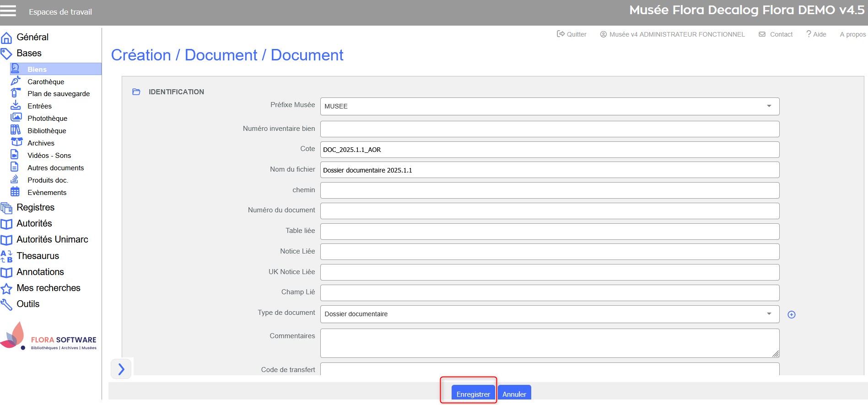This screenshot has height=405, width=868.
Task: Click the plus icon beside Type de document
Action: (791, 314)
